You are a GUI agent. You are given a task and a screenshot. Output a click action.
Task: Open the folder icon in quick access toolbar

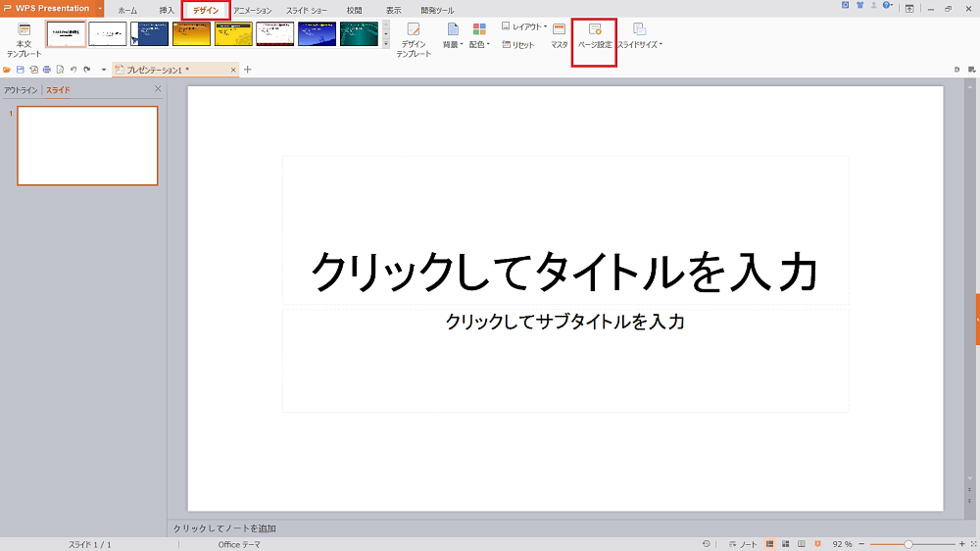tap(7, 70)
